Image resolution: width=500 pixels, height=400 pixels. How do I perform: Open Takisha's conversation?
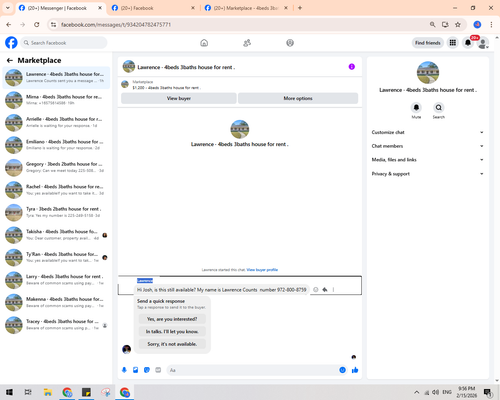56,235
